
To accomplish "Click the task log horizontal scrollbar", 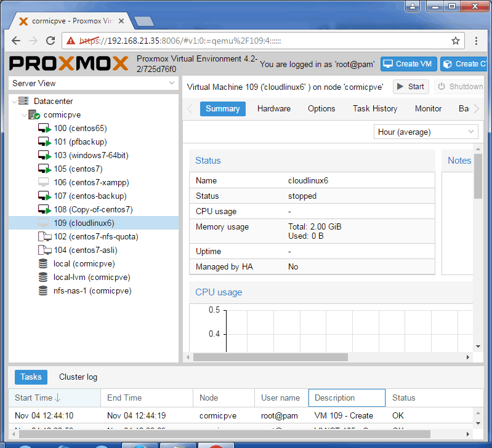I will (x=225, y=434).
